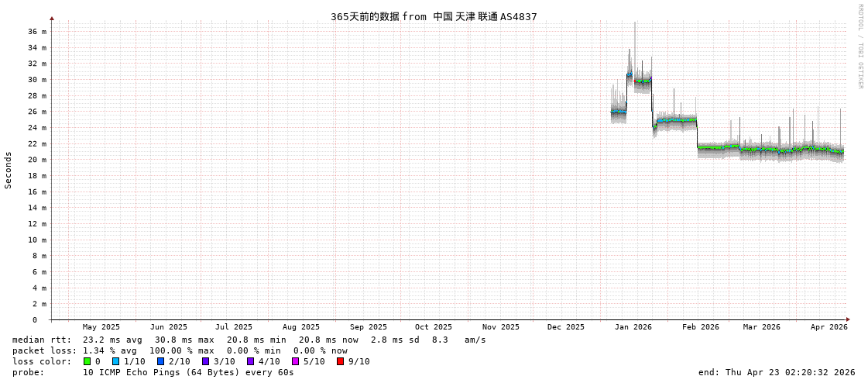Click the May 2025 x-axis label
The height and width of the screenshot is (383, 868).
(101, 327)
